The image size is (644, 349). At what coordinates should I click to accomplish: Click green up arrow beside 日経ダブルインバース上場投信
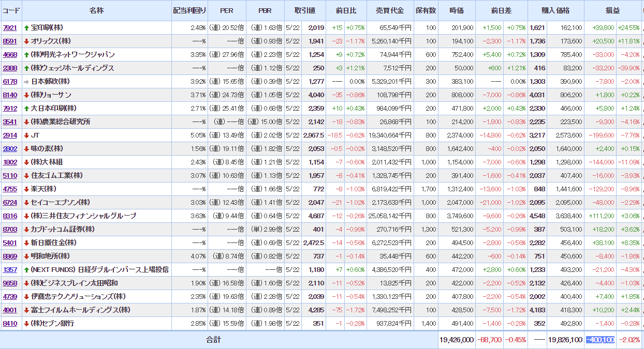[x=26, y=270]
